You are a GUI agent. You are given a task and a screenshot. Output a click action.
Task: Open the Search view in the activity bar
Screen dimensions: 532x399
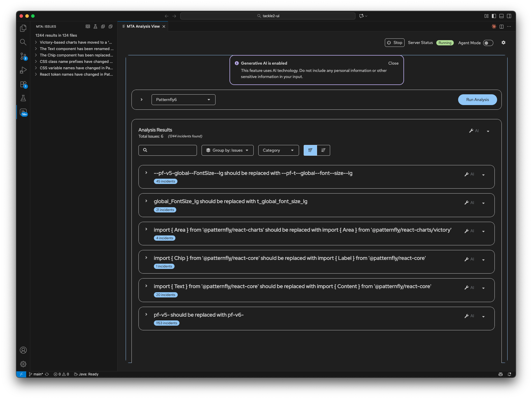click(23, 42)
